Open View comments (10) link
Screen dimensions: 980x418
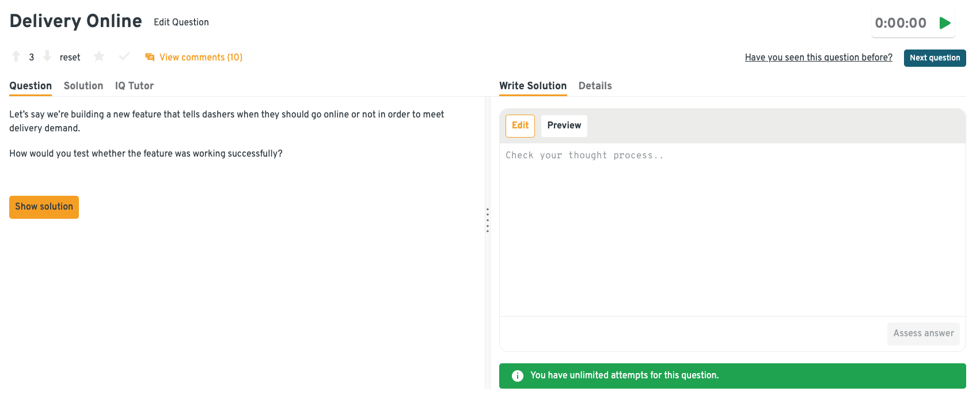point(200,57)
